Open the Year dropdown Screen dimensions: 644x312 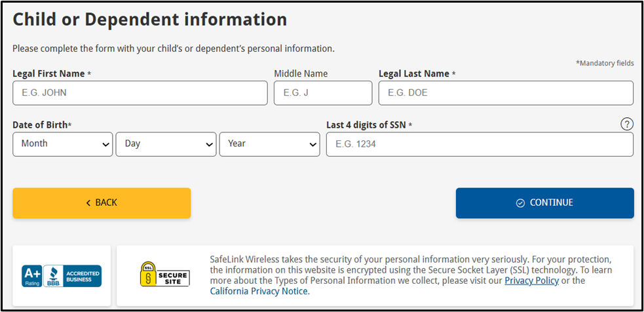point(269,144)
